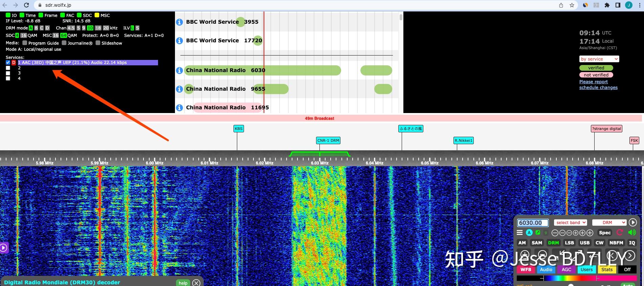
Task: Switch to the AGC tab
Action: [x=566, y=270]
